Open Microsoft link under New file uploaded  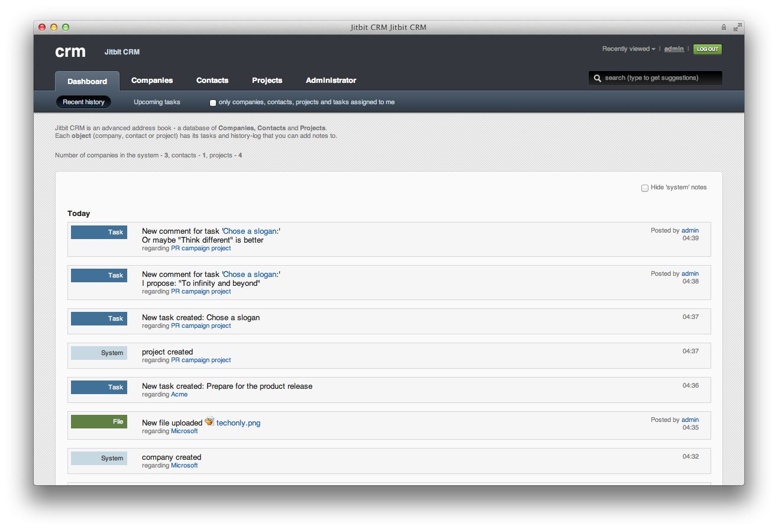click(x=184, y=431)
